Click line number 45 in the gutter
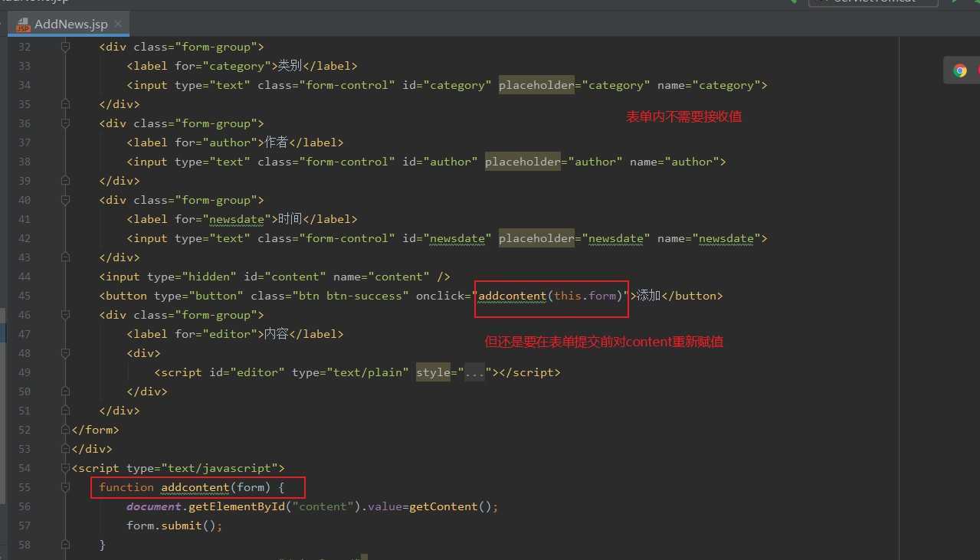 click(24, 296)
